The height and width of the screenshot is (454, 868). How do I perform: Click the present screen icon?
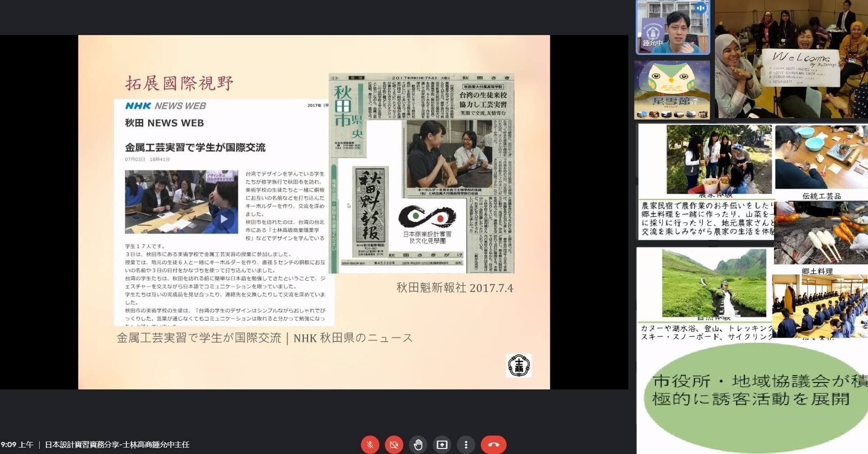tap(442, 445)
